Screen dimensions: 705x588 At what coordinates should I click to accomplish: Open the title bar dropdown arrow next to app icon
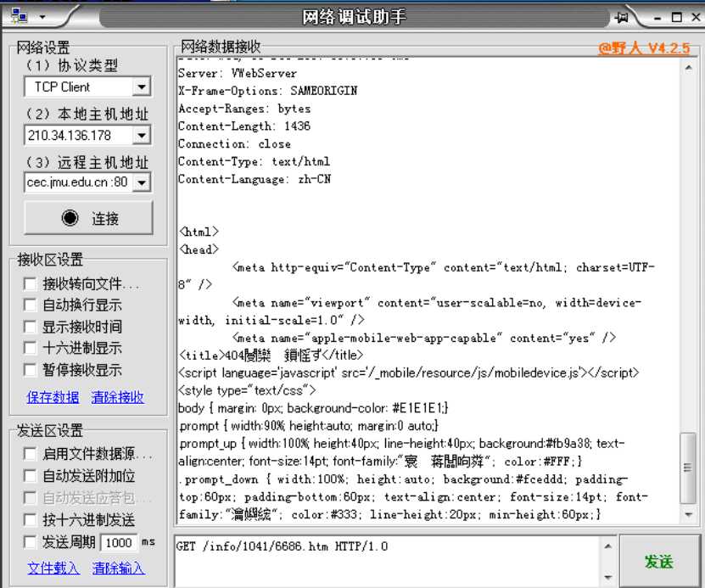coord(42,17)
